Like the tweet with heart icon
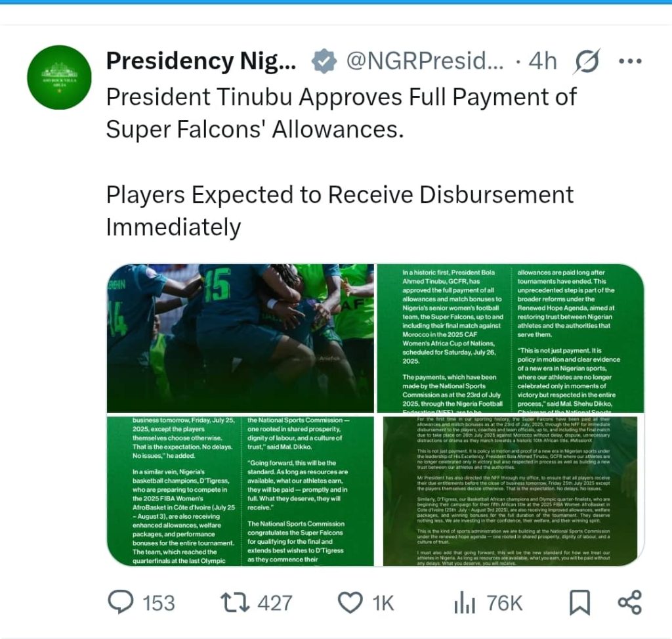The image size is (672, 639). (350, 602)
